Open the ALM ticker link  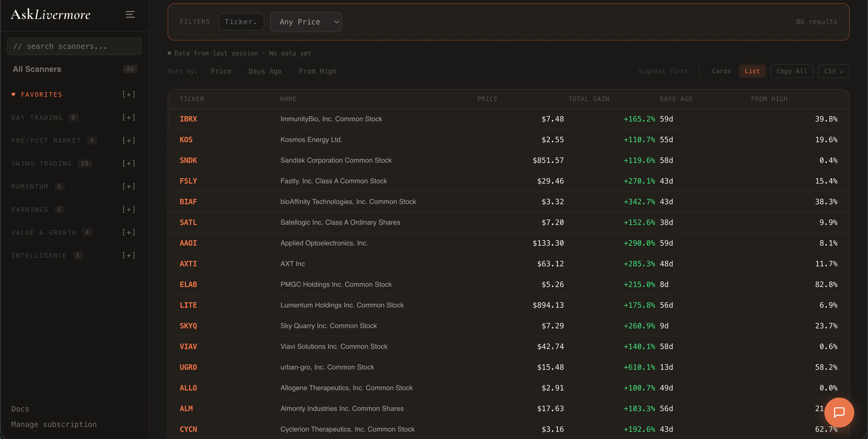(x=186, y=408)
